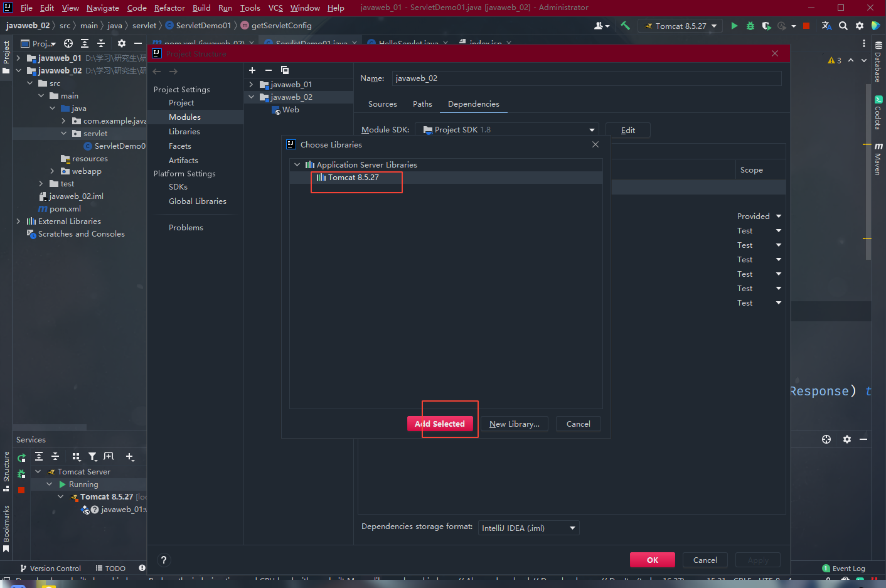
Task: Switch to the Paths tab
Action: [422, 104]
